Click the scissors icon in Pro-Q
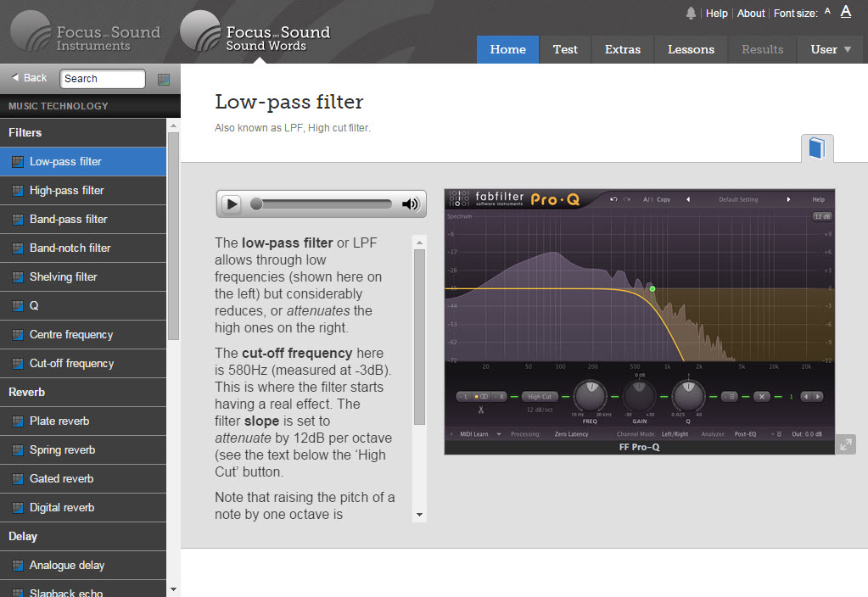 tap(481, 410)
